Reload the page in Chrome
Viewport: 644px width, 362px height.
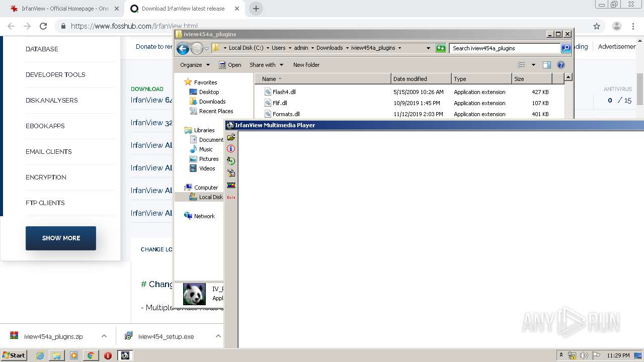click(43, 26)
